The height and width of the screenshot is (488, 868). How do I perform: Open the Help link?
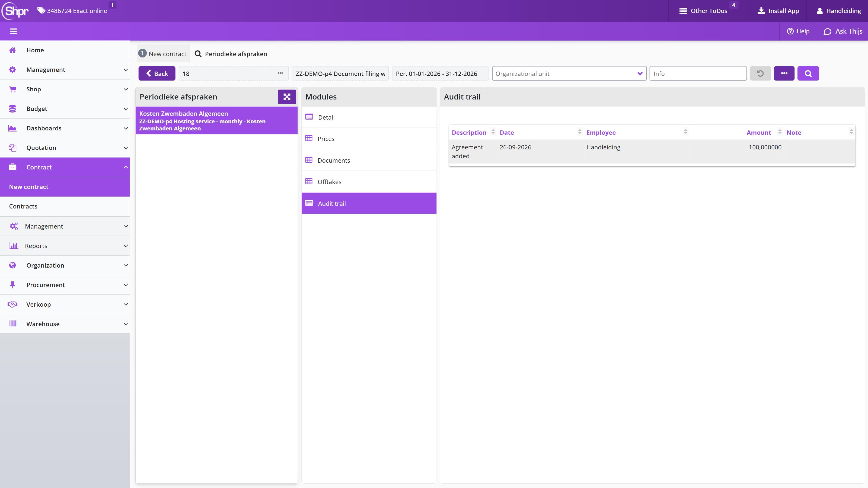coord(798,31)
